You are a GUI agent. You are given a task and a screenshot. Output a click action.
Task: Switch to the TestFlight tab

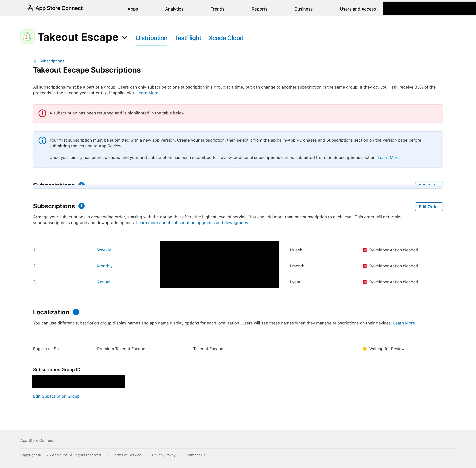188,38
